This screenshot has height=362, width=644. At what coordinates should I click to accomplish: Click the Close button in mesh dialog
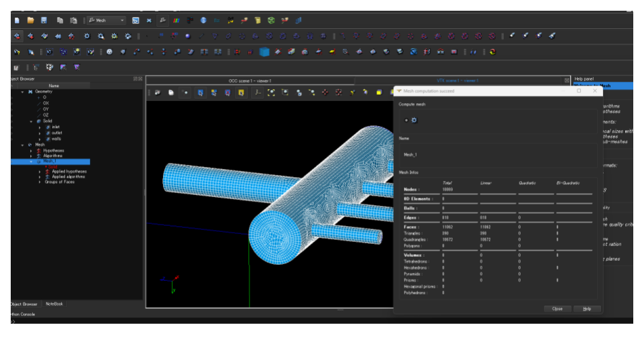point(557,308)
